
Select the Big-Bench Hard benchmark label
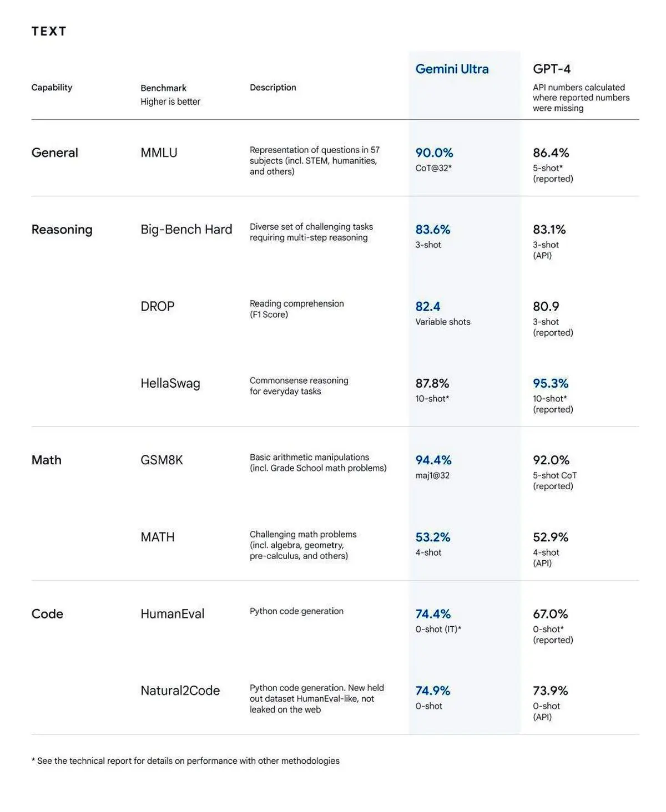[186, 230]
